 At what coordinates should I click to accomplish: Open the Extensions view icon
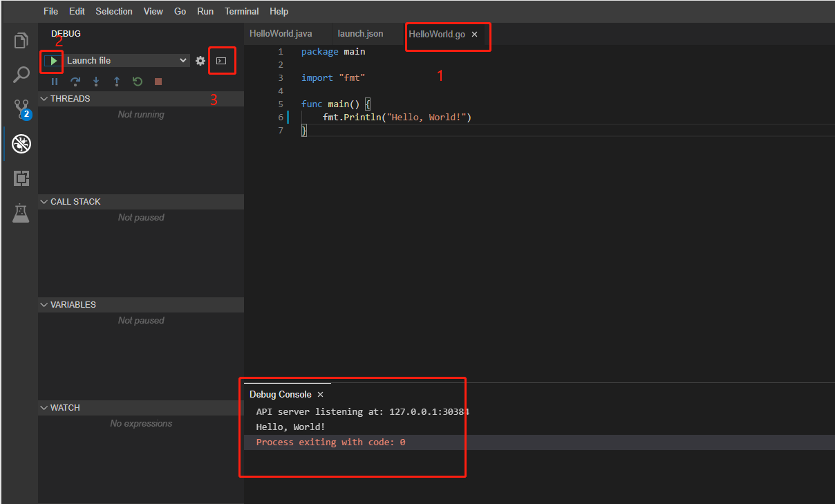pos(21,178)
